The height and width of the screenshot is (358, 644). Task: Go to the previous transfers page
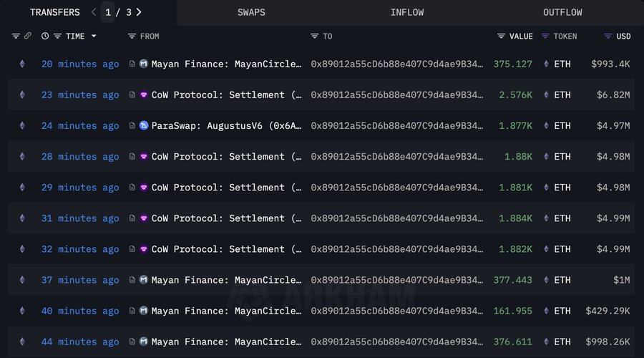click(94, 12)
